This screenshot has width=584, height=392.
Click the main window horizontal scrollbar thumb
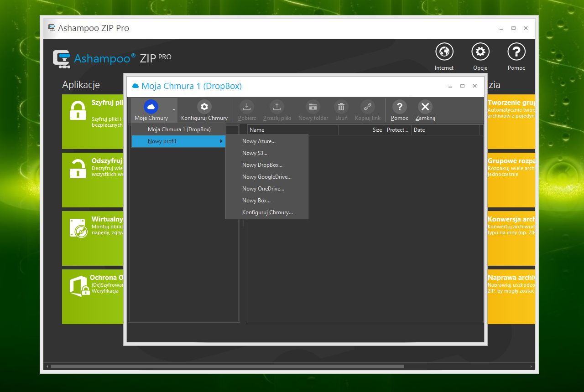coord(227,366)
